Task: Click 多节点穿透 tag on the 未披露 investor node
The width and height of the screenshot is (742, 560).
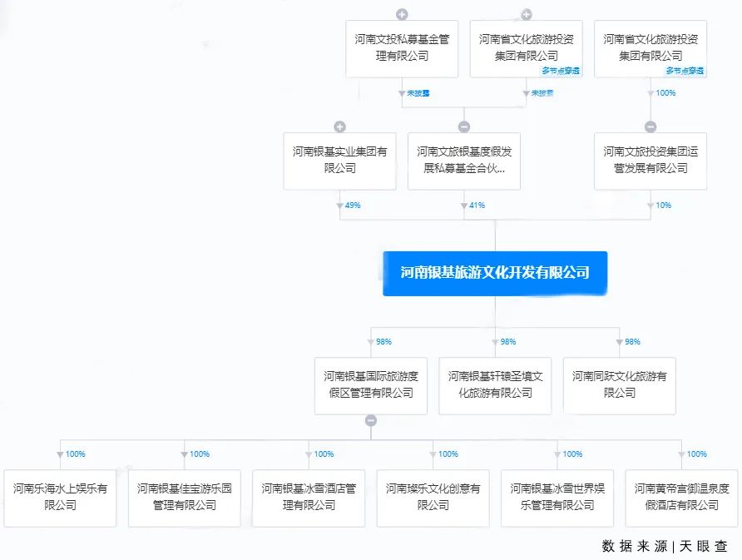Action: point(561,71)
